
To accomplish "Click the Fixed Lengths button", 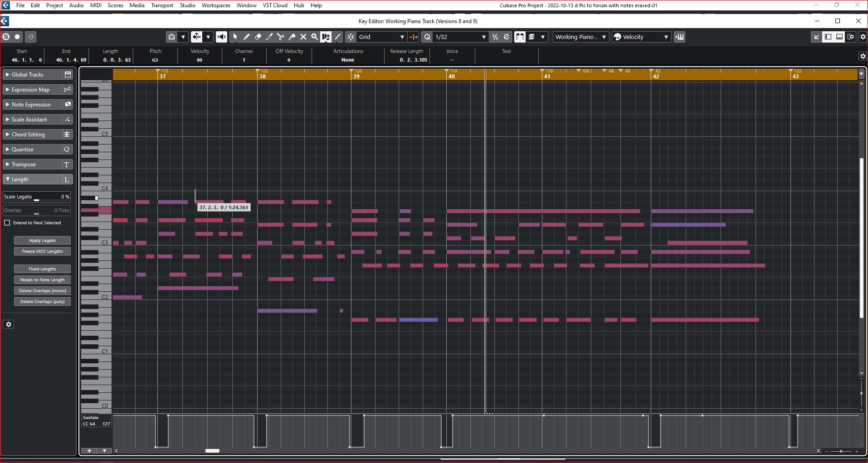I will pyautogui.click(x=42, y=269).
